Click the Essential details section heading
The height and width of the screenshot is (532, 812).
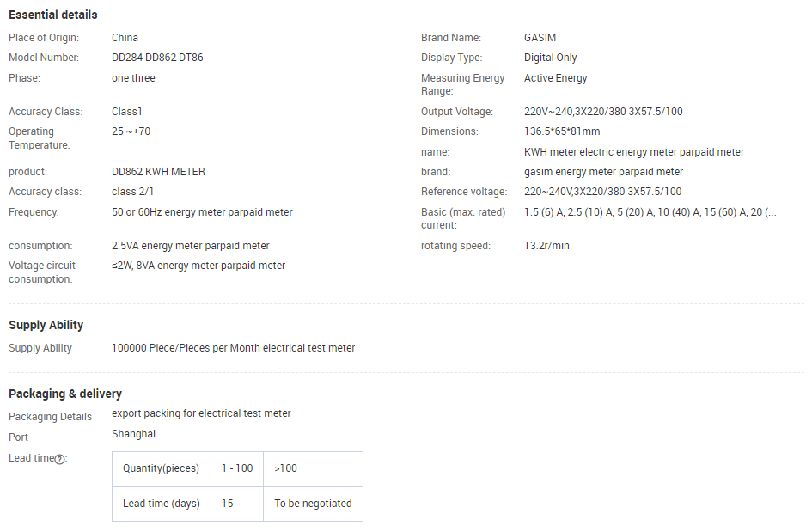(53, 15)
